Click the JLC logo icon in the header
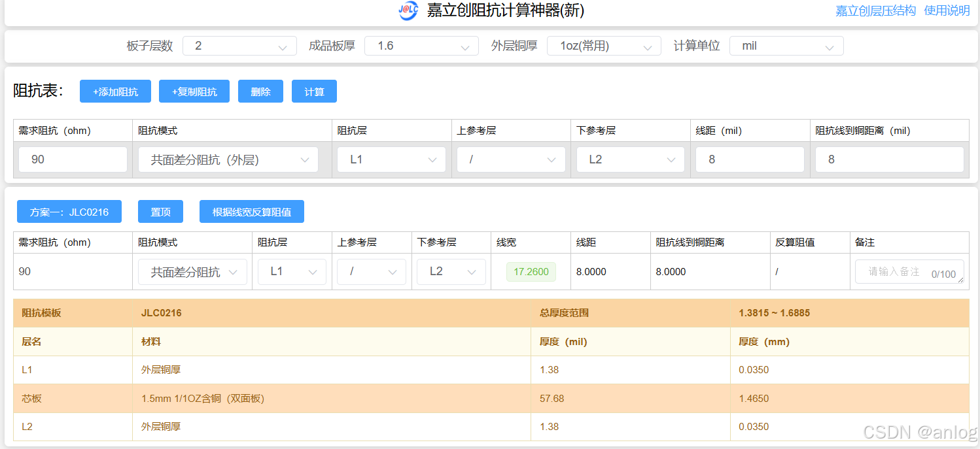Image resolution: width=980 pixels, height=449 pixels. pos(408,10)
